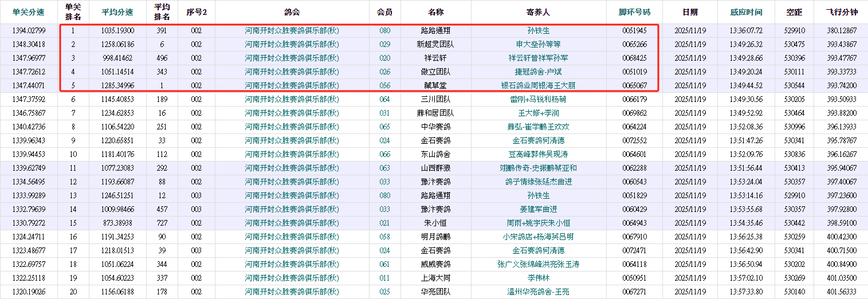Select member number 029 link
Image resolution: width=868 pixels, height=299 pixels.
384,44
